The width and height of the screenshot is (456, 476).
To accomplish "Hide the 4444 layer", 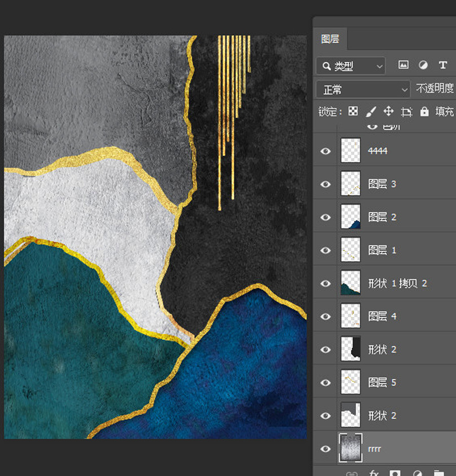I will pos(325,151).
